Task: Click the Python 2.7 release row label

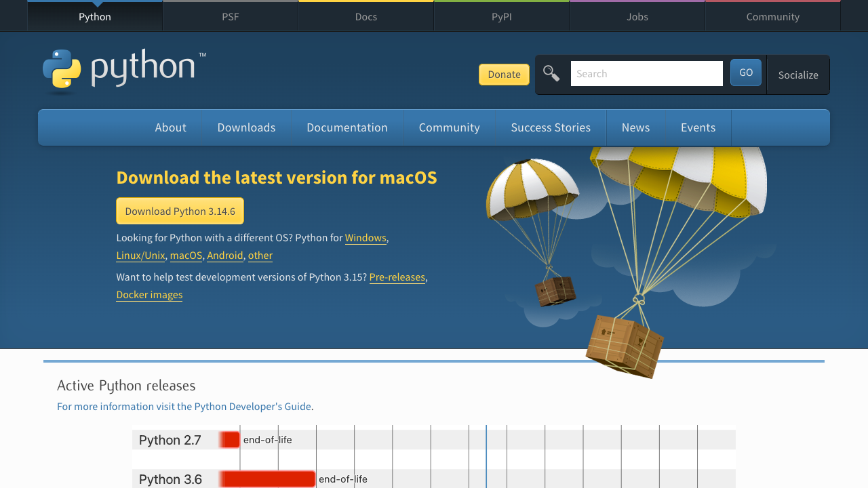Action: pyautogui.click(x=170, y=440)
